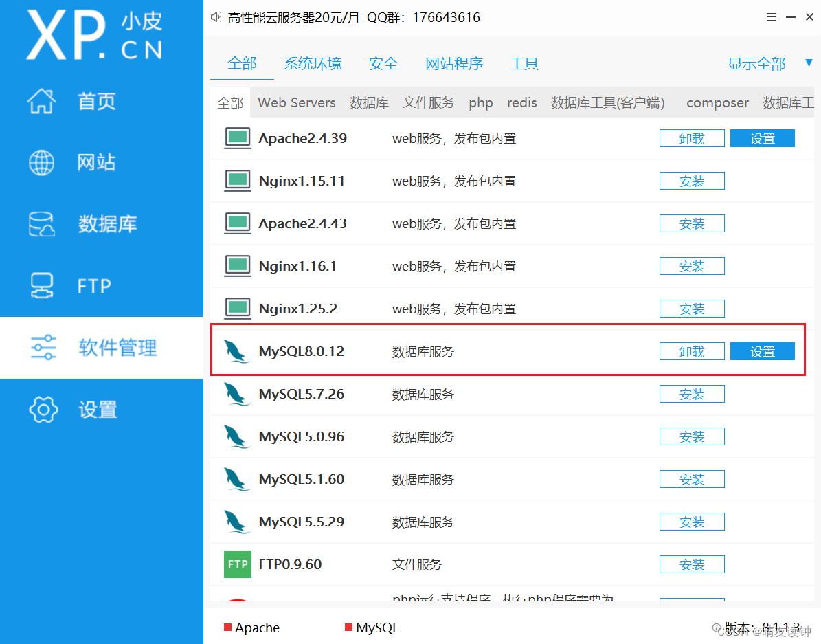Install MySQL5.7.26 with 安装
821x644 pixels.
[692, 394]
